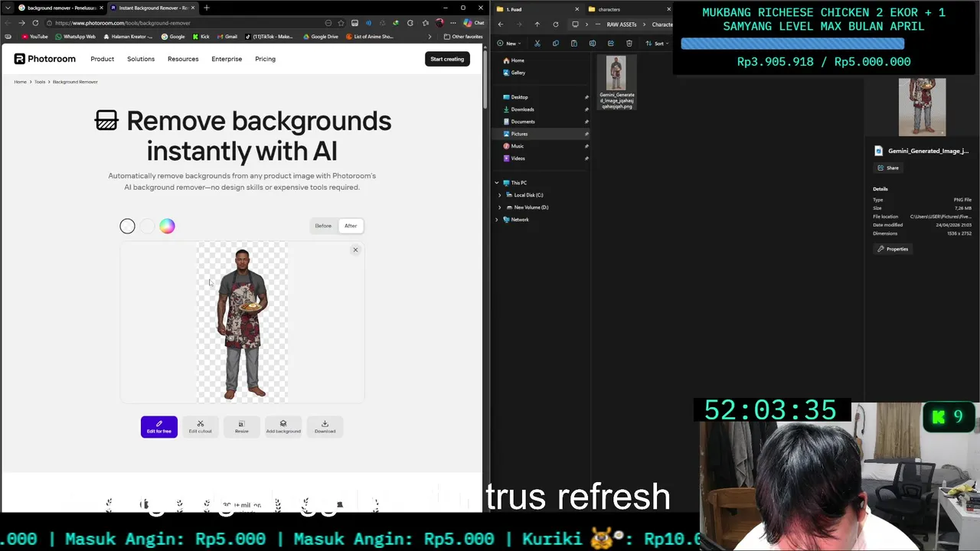Follow the Home breadcrumb link
Image resolution: width=980 pixels, height=551 pixels.
(x=20, y=82)
